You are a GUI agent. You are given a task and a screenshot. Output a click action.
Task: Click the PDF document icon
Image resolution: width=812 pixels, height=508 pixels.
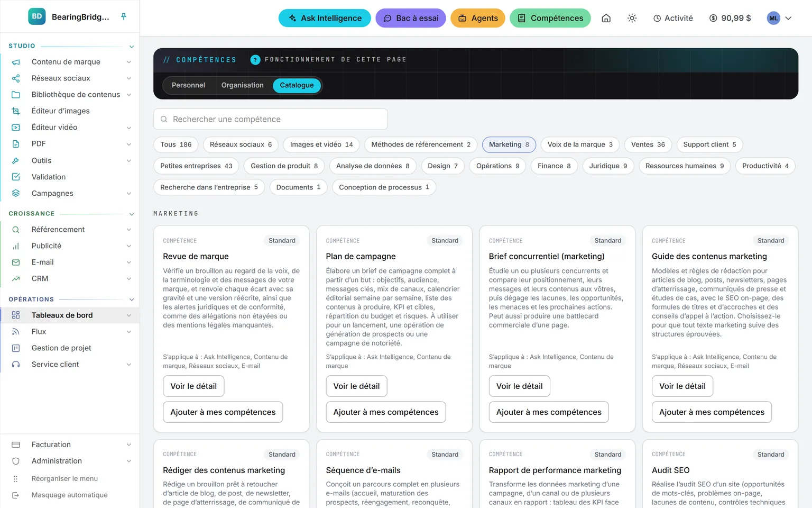[16, 144]
